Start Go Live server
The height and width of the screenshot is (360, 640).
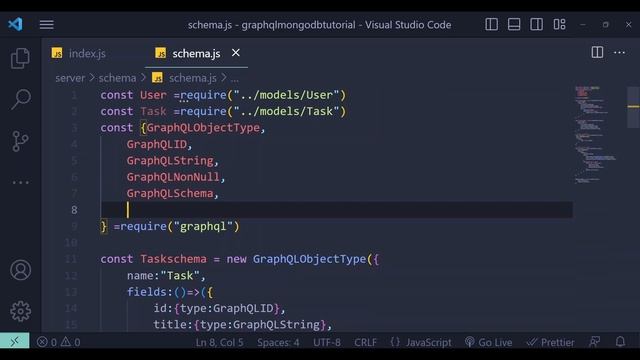click(488, 342)
